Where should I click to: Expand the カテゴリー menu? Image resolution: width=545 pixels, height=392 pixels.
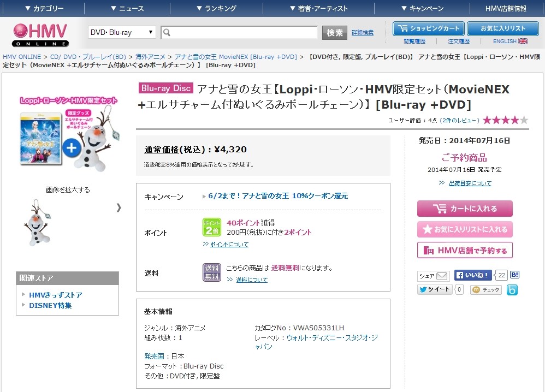coord(44,8)
